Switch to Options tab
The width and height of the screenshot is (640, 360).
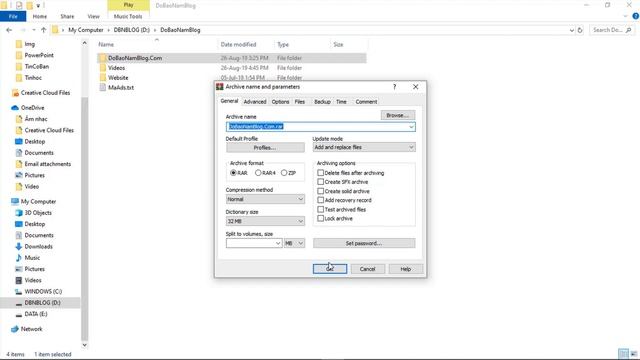(280, 102)
